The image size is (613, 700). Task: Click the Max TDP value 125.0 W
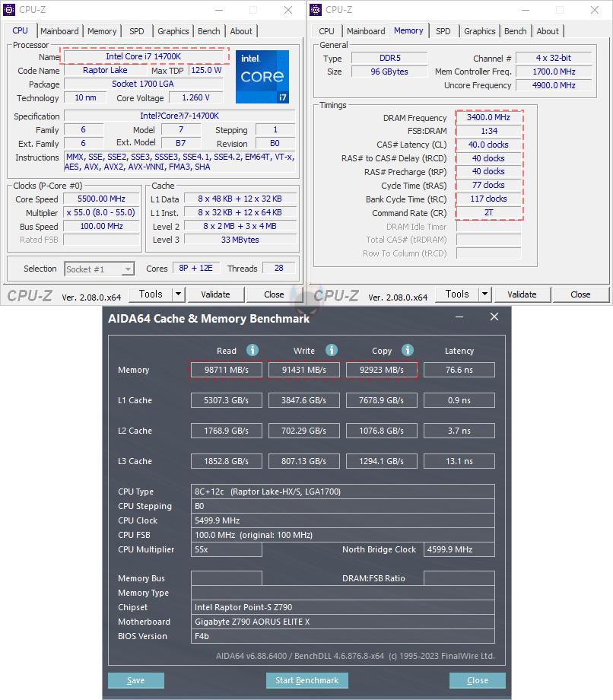(x=206, y=70)
